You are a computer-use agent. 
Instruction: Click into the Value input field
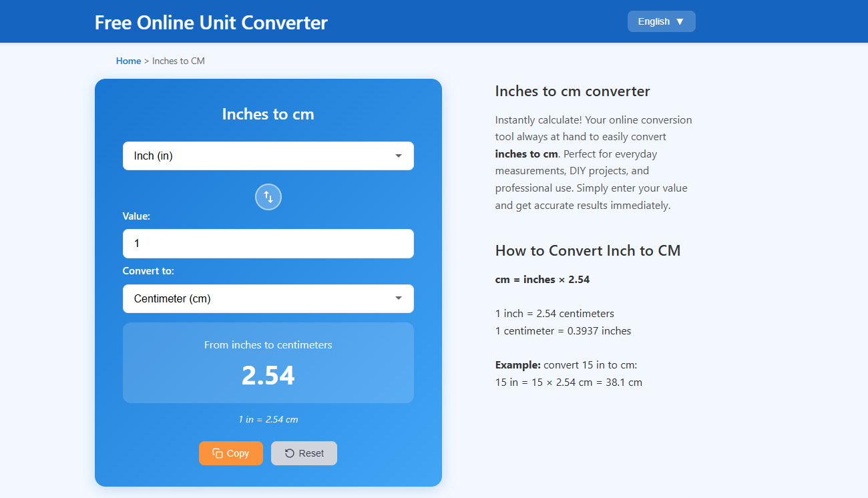point(268,244)
